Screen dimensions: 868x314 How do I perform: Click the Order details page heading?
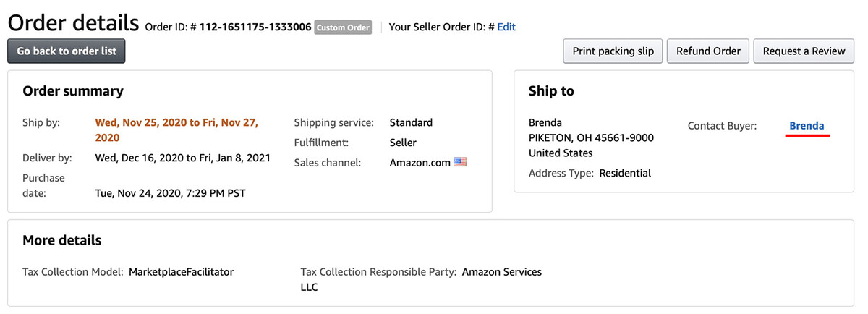coord(73,22)
